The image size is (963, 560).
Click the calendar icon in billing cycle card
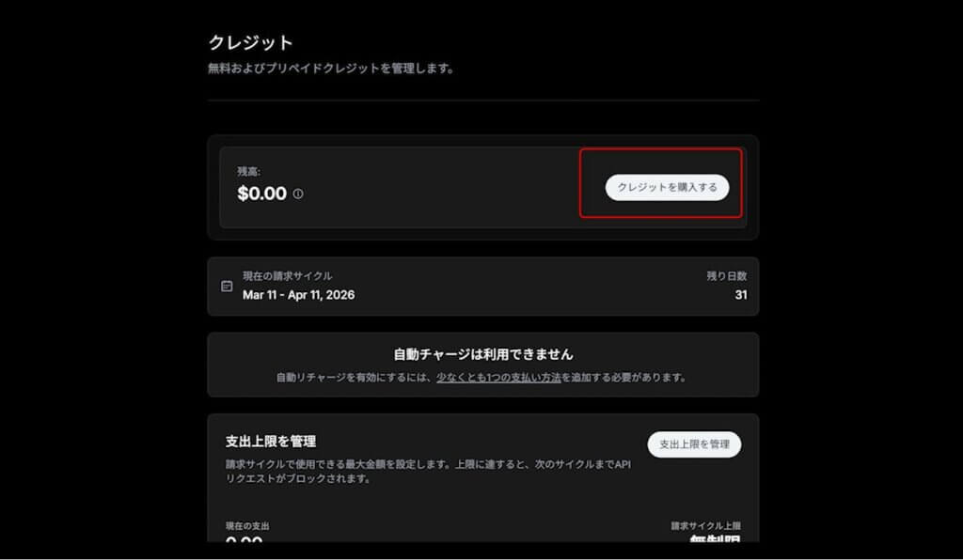coord(227,287)
